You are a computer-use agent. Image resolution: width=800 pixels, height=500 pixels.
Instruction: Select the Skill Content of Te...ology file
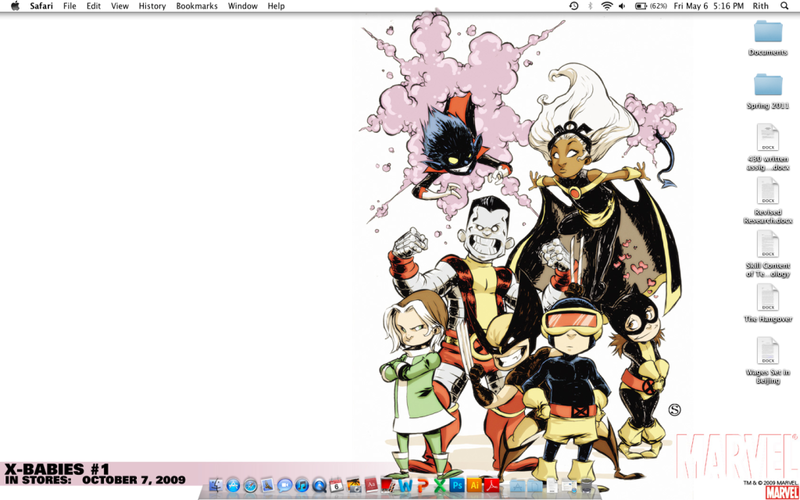pyautogui.click(x=768, y=254)
